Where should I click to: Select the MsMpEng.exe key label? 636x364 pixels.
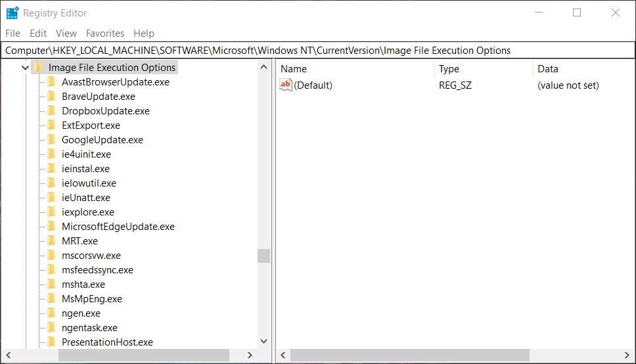click(x=92, y=299)
